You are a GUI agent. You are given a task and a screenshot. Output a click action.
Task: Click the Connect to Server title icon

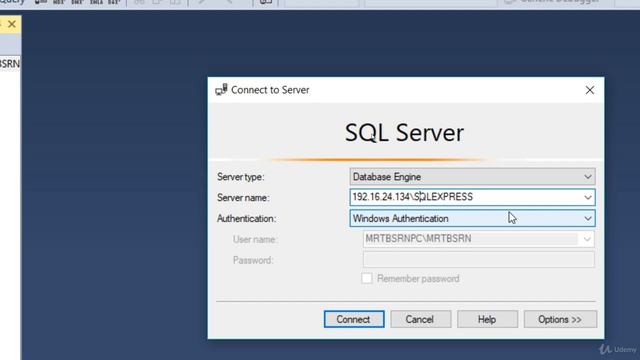tap(221, 89)
